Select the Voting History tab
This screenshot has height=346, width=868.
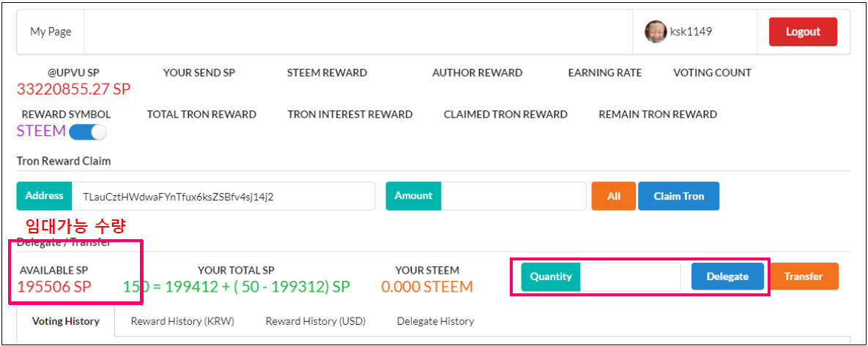point(66,321)
